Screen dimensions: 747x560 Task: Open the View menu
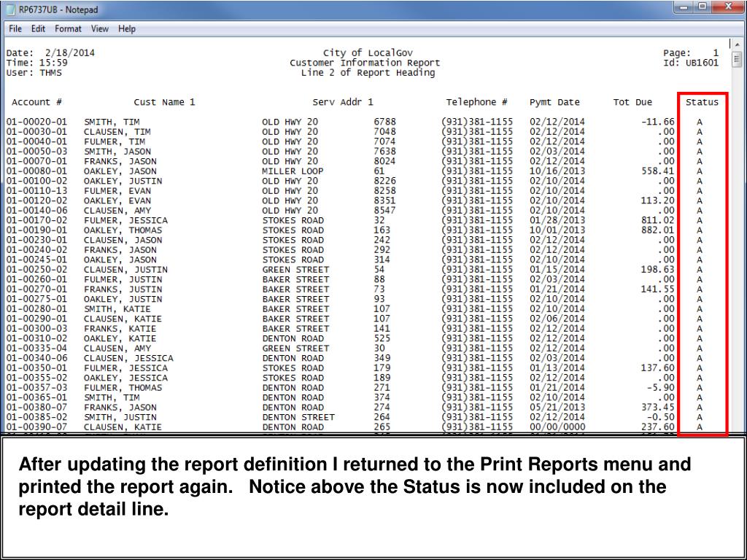99,29
